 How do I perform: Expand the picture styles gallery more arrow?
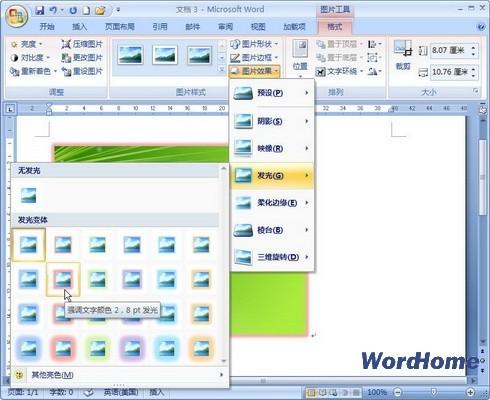click(x=222, y=70)
